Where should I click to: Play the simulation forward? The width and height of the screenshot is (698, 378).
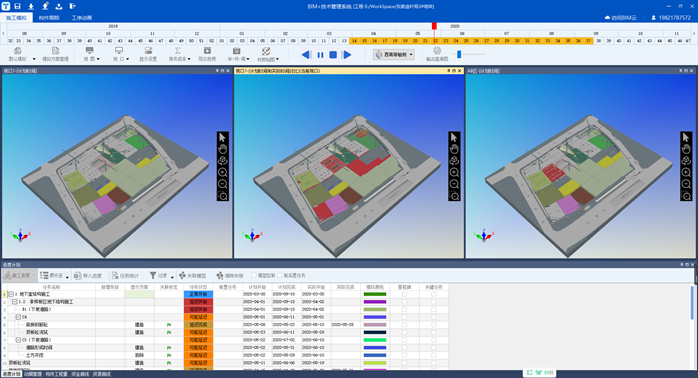(x=347, y=55)
